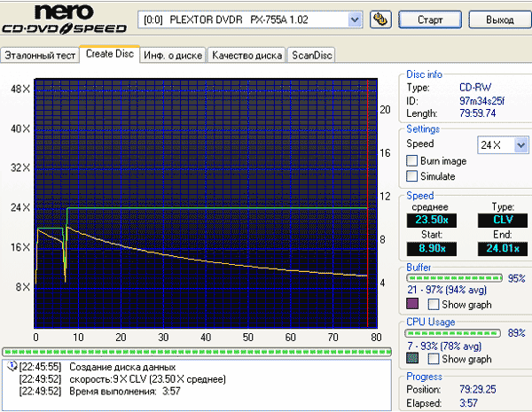Viewport: 532px width, 412px height.
Task: Click the purple buffer graph color swatch
Action: coord(412,304)
